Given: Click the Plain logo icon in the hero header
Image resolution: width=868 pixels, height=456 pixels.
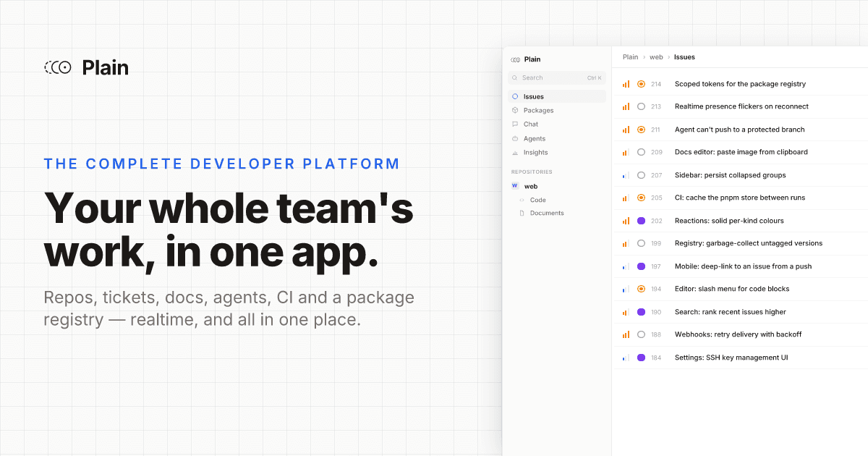Looking at the screenshot, I should (58, 67).
